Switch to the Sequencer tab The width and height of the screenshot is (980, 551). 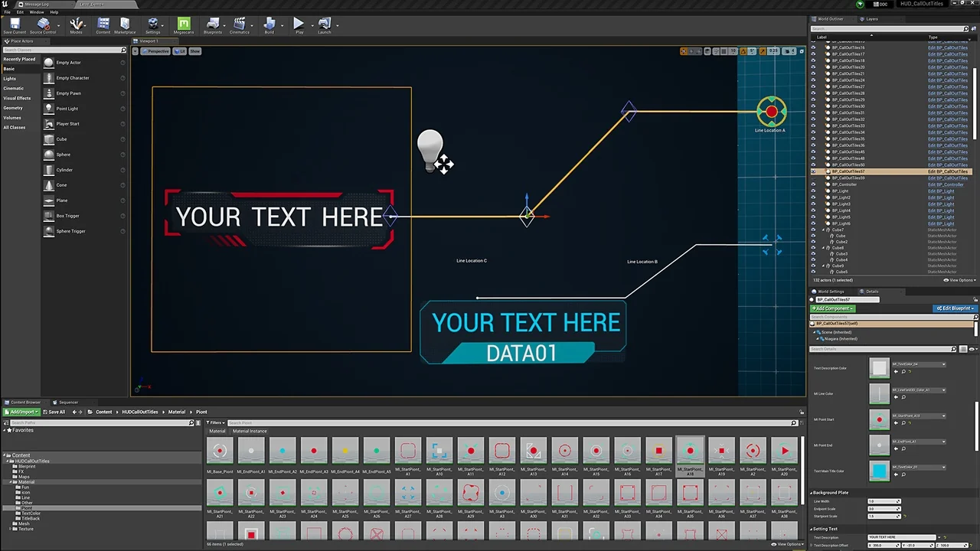click(x=67, y=402)
